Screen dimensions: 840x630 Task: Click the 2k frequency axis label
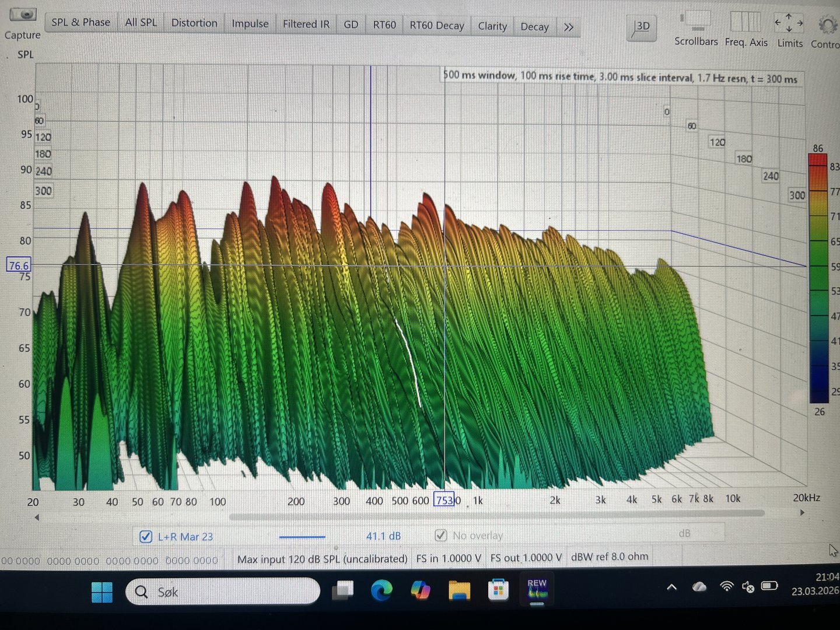tap(555, 500)
